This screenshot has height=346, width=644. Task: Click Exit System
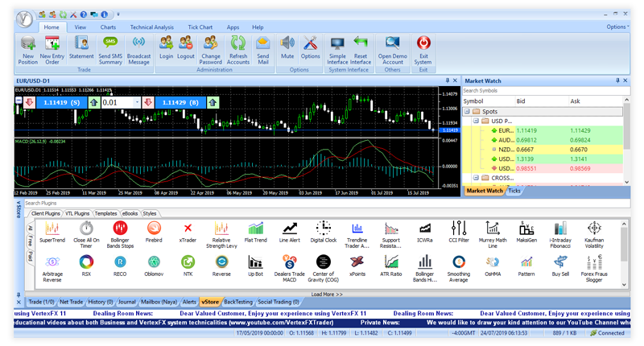(x=423, y=50)
